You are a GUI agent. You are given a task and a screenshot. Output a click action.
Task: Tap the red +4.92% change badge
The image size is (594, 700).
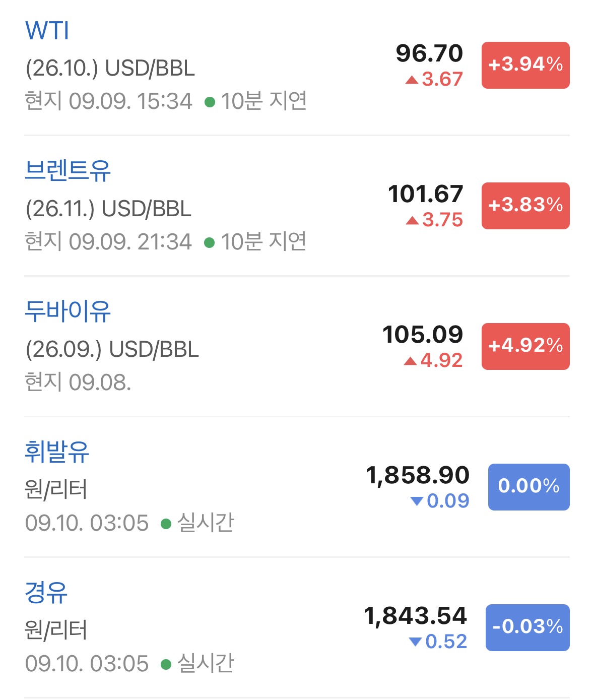[x=525, y=346]
